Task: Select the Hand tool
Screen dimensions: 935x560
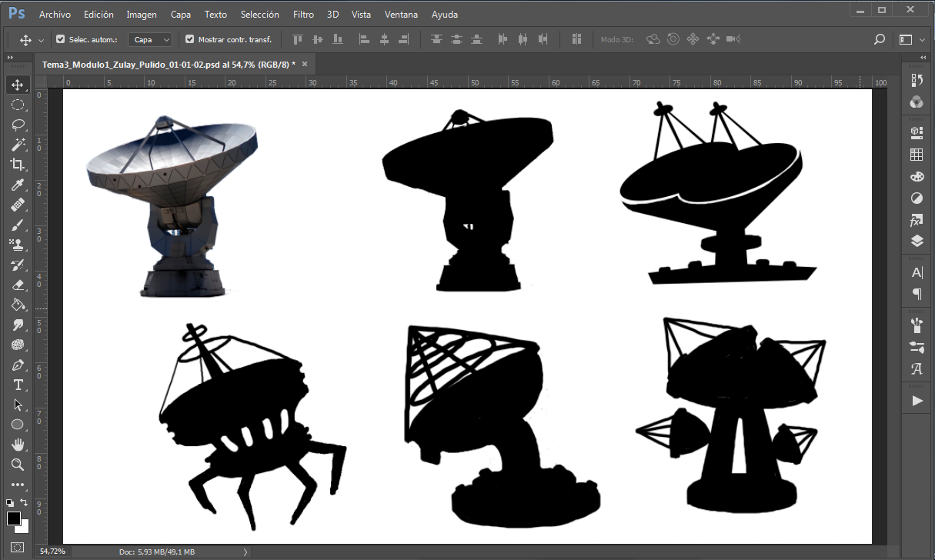Action: click(x=18, y=445)
